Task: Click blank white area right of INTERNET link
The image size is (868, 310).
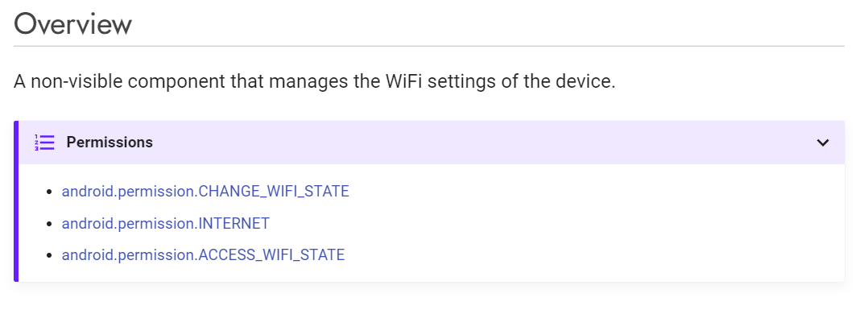Action: (x=554, y=224)
